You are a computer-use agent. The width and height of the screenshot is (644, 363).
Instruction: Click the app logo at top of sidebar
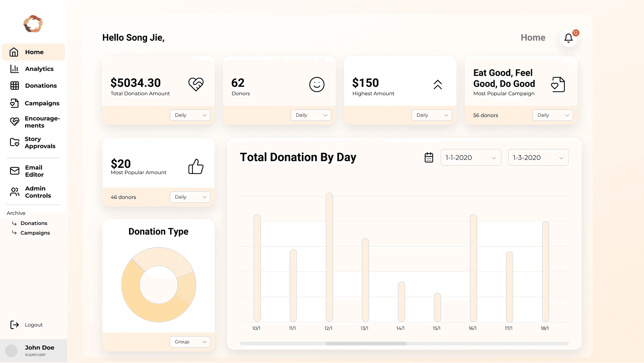33,24
